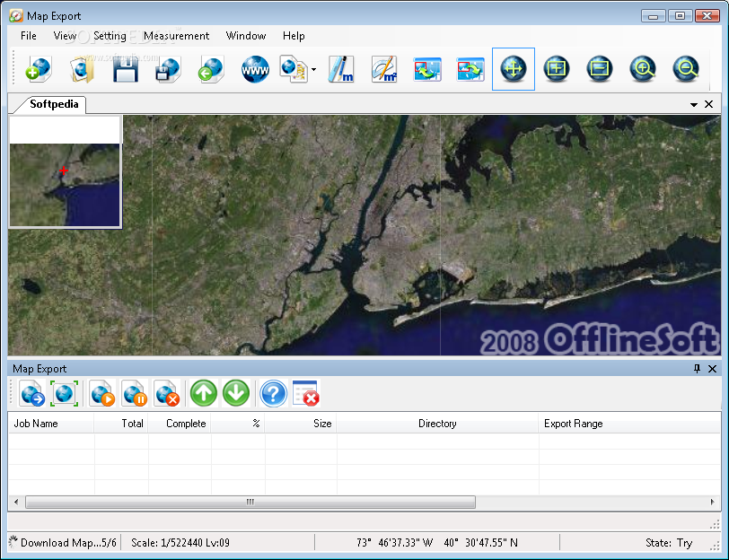Click the Job Name column header
This screenshot has width=729, height=560.
(51, 424)
